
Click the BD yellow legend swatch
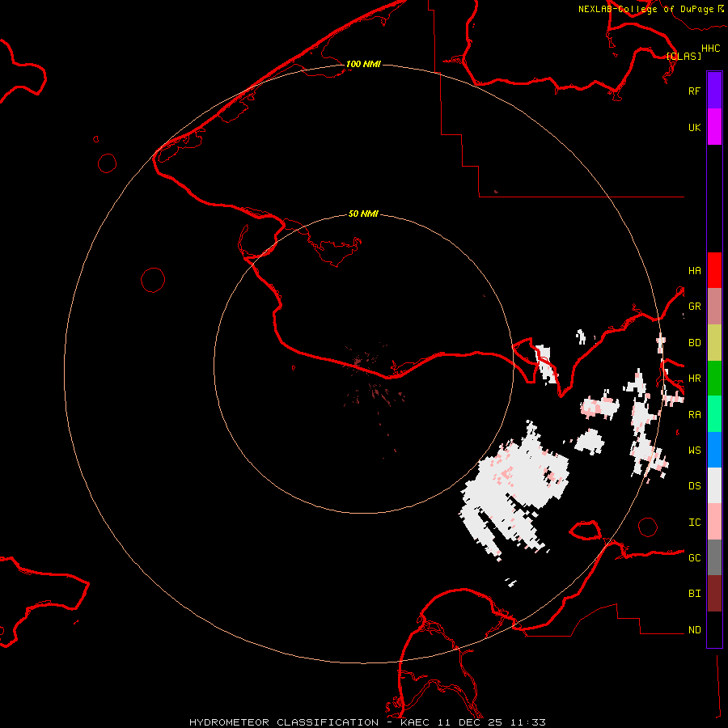714,343
